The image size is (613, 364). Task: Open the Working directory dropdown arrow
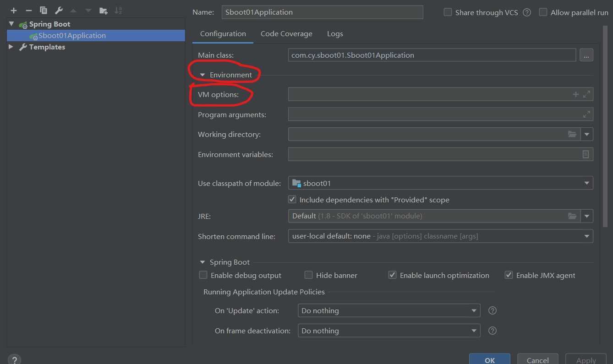(x=587, y=134)
